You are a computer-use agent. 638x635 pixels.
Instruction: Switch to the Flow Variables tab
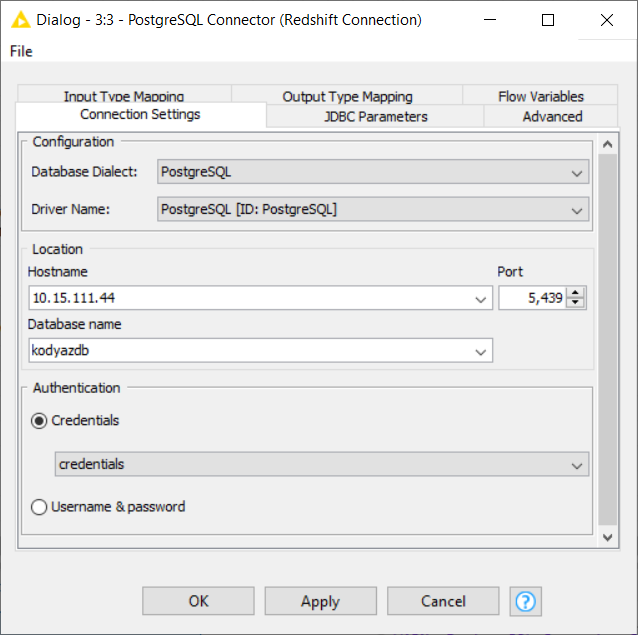(540, 96)
